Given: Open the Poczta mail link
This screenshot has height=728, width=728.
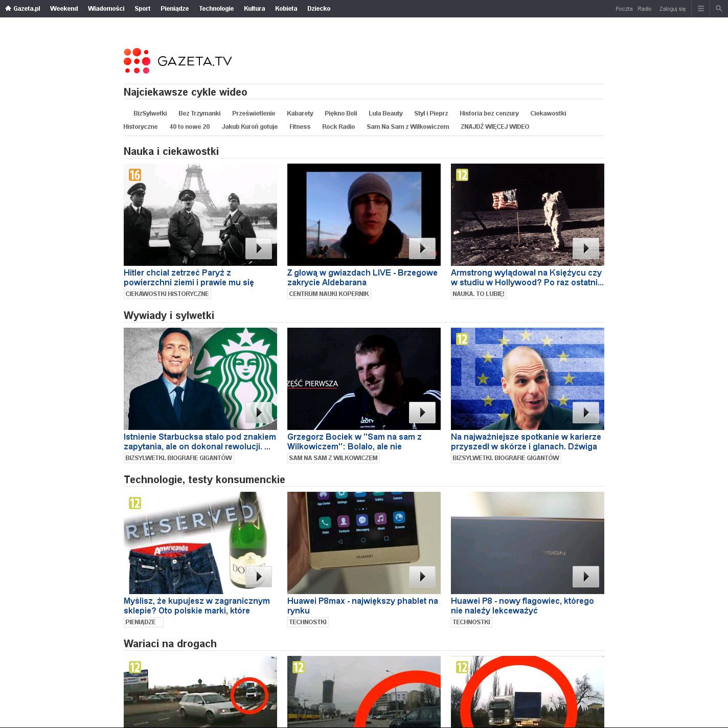Looking at the screenshot, I should click(x=624, y=9).
